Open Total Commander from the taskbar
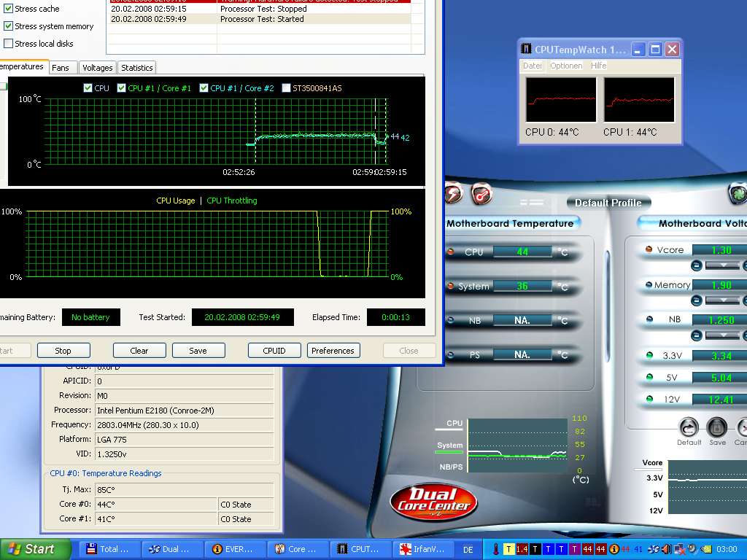Screen dimensions: 747x560 pos(109,549)
